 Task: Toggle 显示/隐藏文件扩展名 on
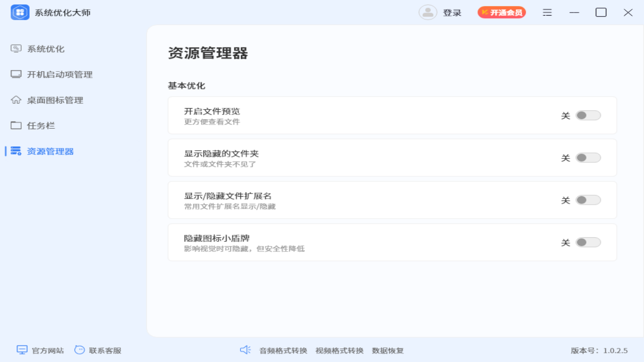click(x=587, y=200)
